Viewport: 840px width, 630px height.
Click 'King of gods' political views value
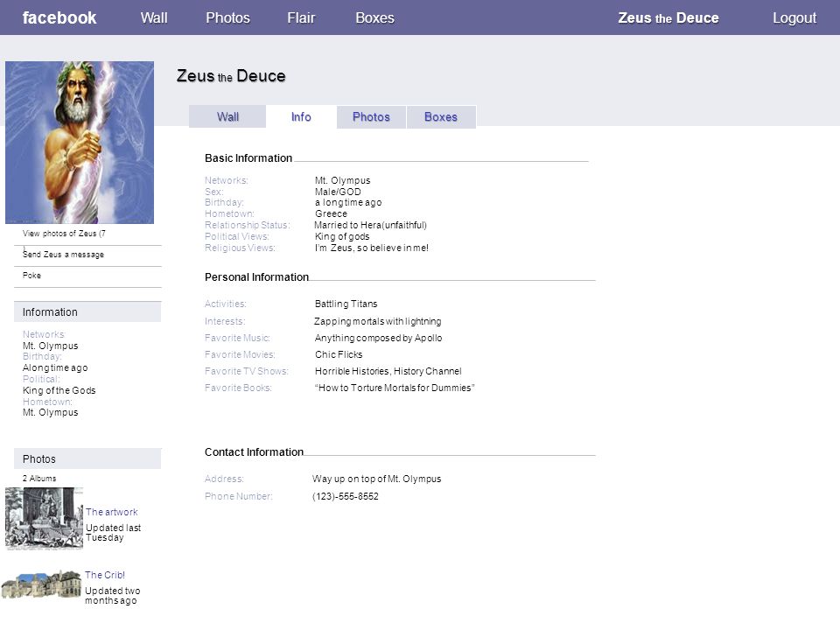(x=342, y=236)
